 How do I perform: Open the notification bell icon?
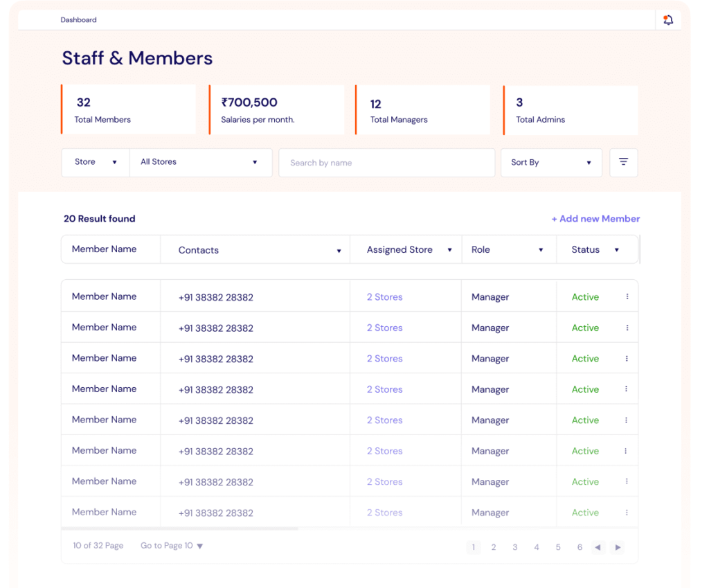(x=667, y=20)
